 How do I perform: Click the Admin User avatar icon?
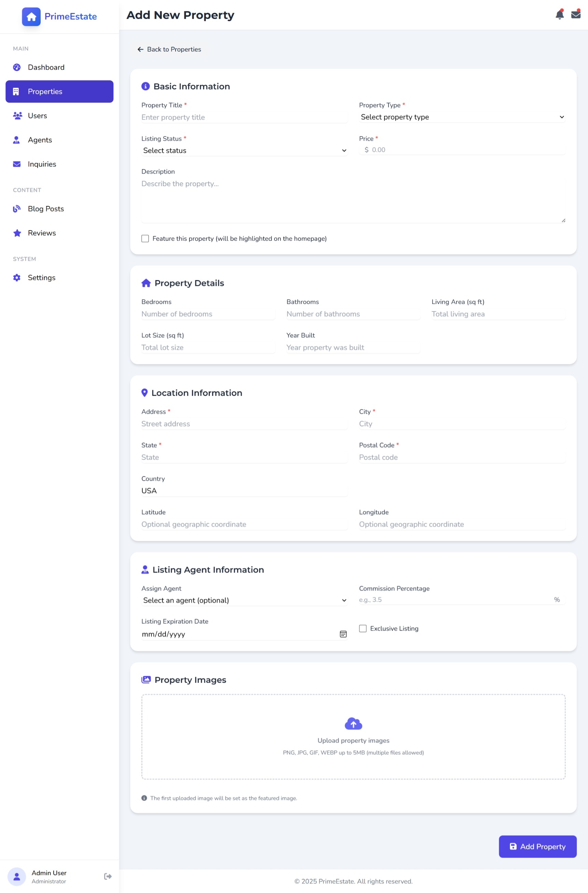tap(17, 877)
